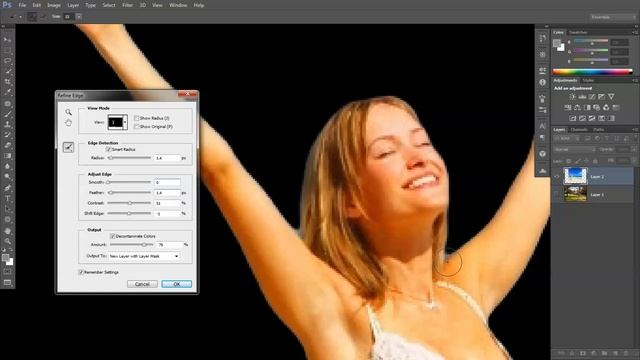Add a Vibrance adjustment
Image resolution: width=640 pixels, height=360 pixels.
click(x=611, y=97)
